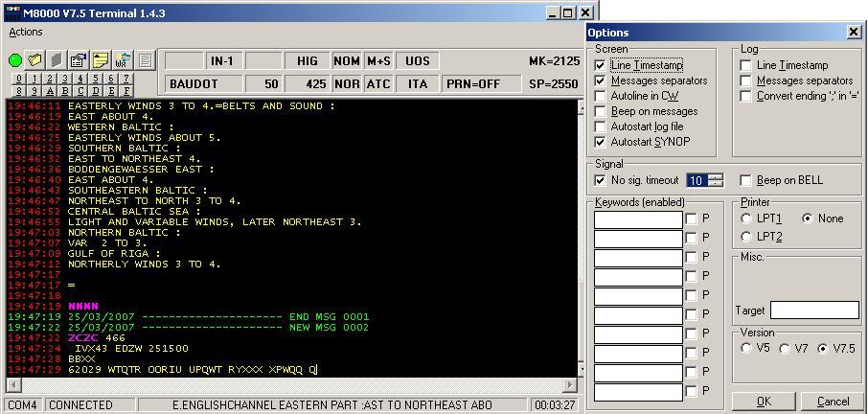Click memory button 7
The height and width of the screenshot is (414, 868).
tap(126, 79)
